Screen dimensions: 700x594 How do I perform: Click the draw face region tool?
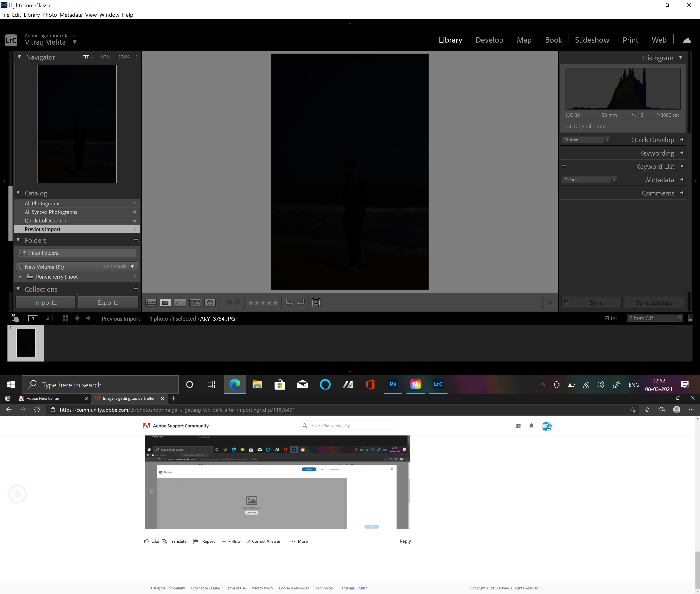click(316, 302)
